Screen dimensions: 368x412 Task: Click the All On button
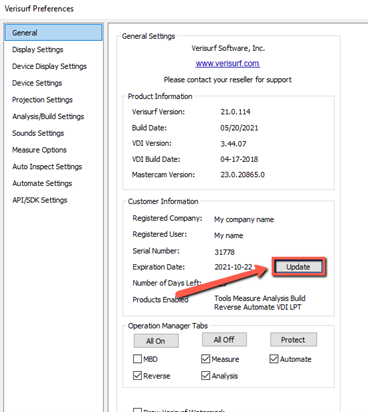coord(156,341)
